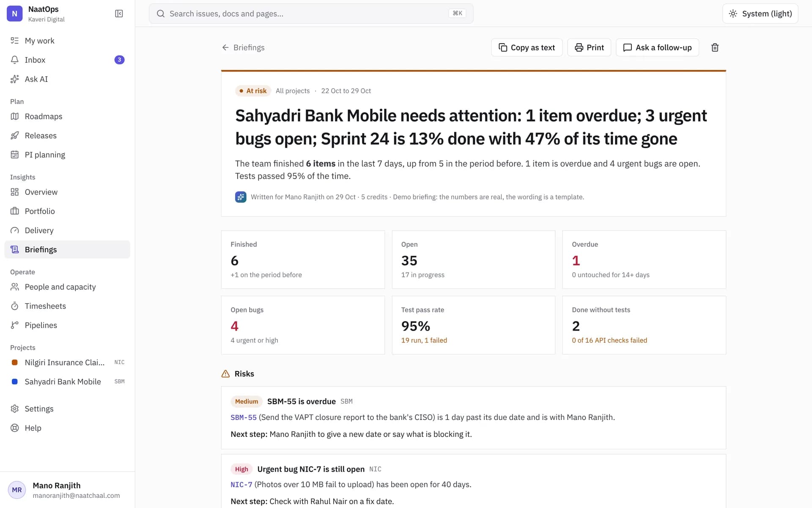812x508 pixels.
Task: Open Pipelines branch icon
Action: pyautogui.click(x=15, y=325)
